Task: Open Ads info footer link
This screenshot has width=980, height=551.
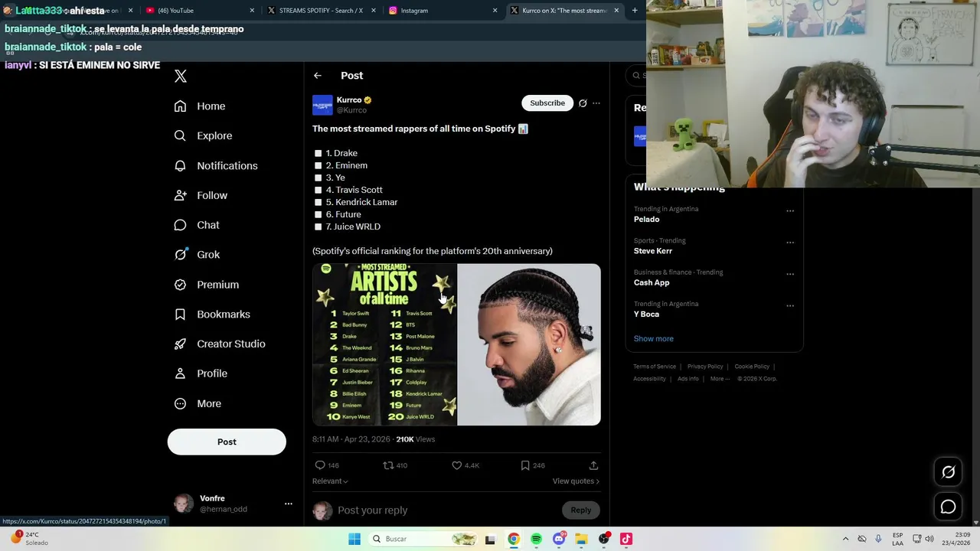Action: (x=688, y=379)
